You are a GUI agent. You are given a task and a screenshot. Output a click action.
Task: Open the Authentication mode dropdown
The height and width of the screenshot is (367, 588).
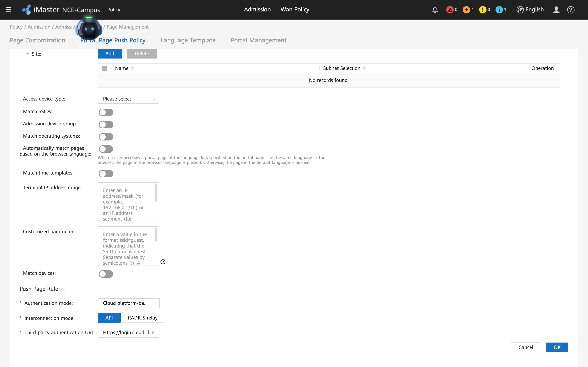129,303
